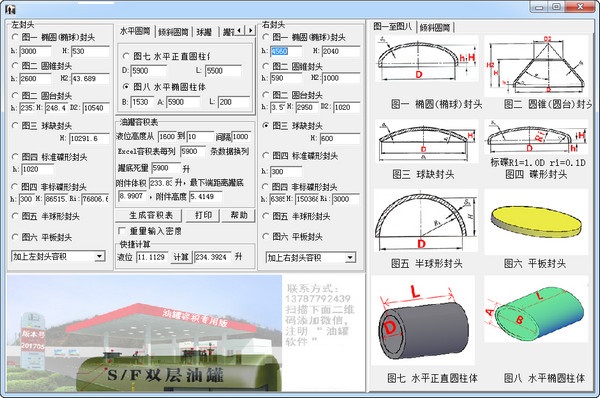Switch to middle panel 倾斜圆筒 tab
Image resolution: width=600 pixels, height=398 pixels.
click(x=173, y=32)
